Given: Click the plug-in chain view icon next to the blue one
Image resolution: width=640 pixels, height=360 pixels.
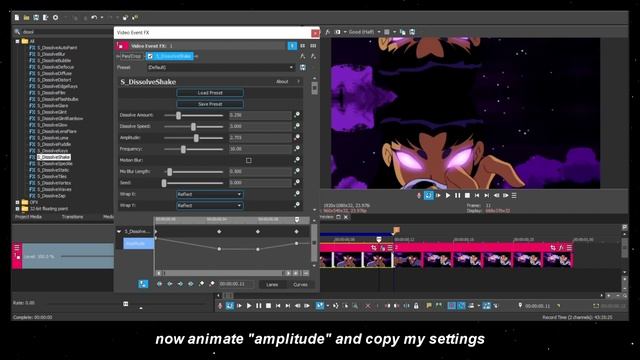Looking at the screenshot, I should (302, 46).
